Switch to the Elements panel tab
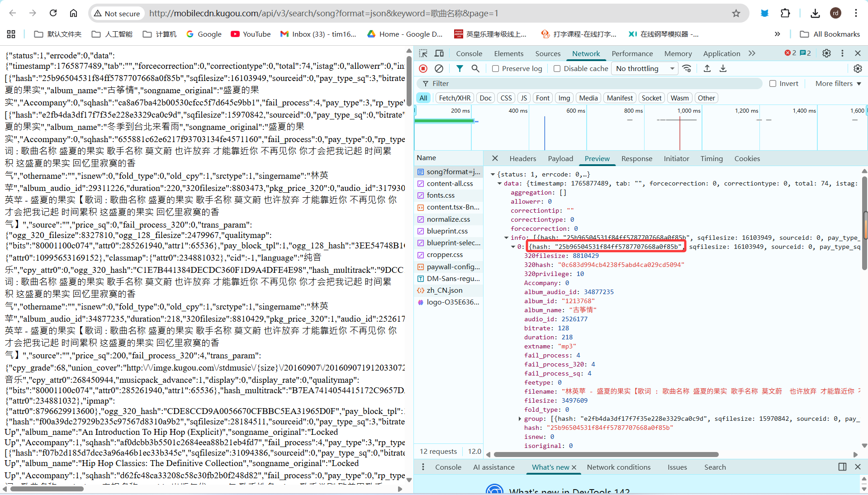 click(509, 53)
